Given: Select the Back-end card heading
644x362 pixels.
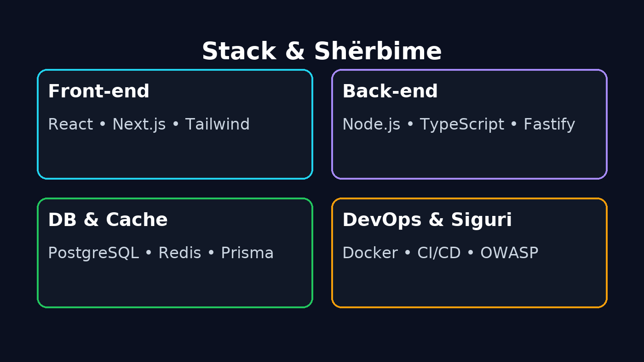Looking at the screenshot, I should click(389, 91).
